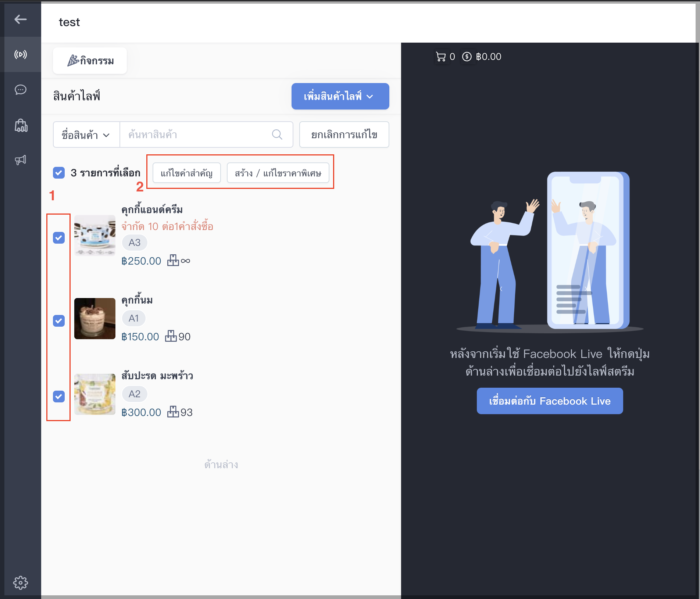Screen dimensions: 700x599
Task: Click the ฿300.00 price
Action: click(x=141, y=412)
